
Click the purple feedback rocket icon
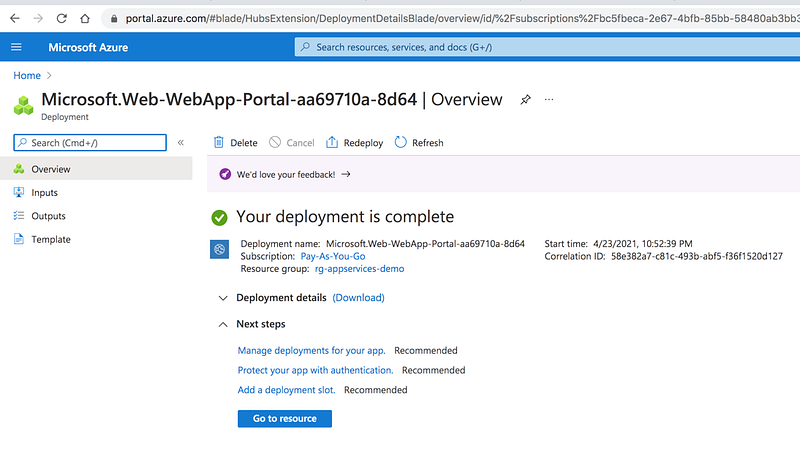coord(225,174)
